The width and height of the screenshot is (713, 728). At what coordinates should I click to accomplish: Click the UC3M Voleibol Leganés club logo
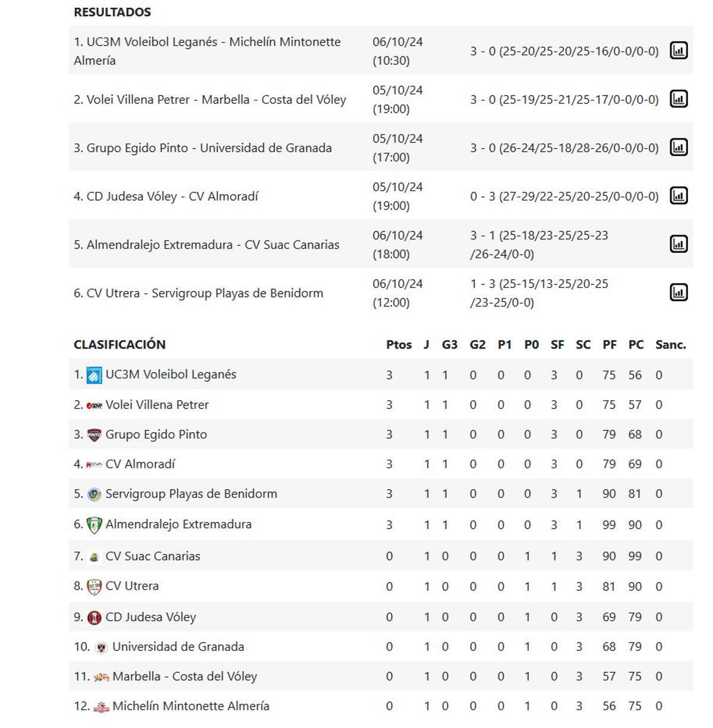[94, 374]
